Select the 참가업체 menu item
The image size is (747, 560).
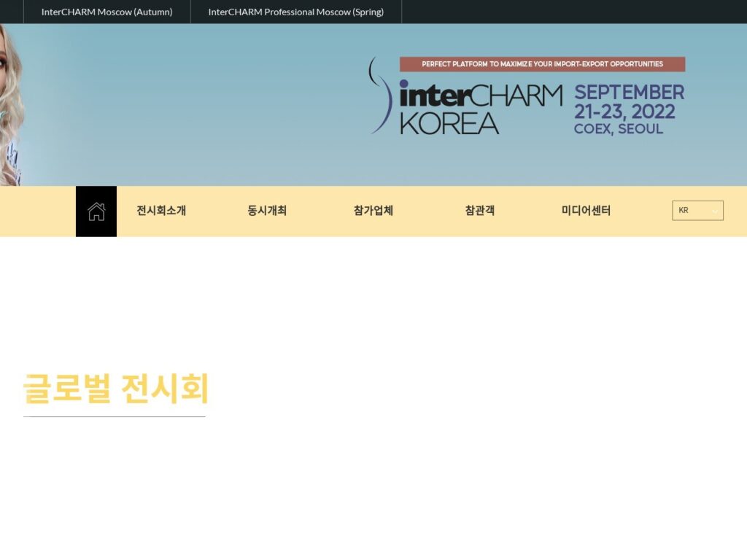coord(373,211)
